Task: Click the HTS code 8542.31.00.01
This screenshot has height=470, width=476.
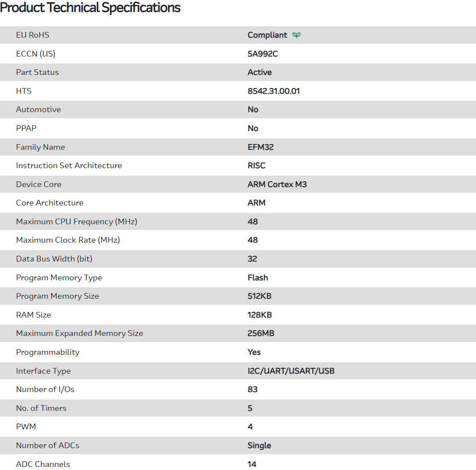Action: pos(274,91)
